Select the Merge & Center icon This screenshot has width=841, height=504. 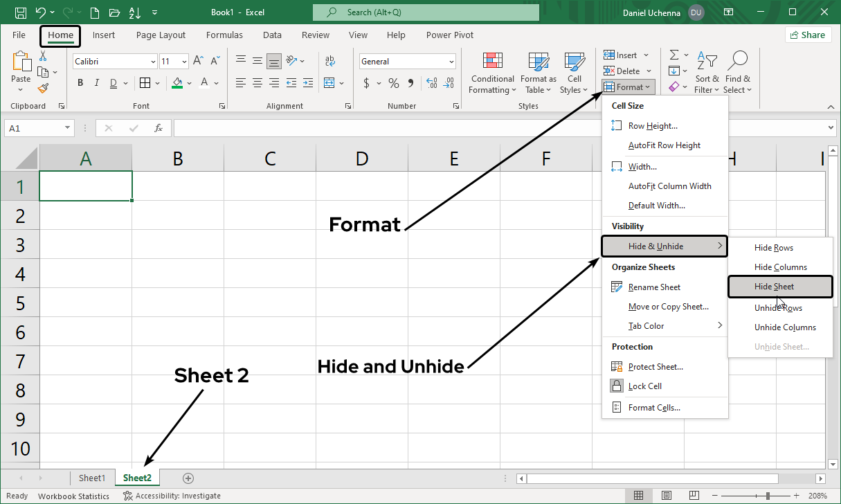pyautogui.click(x=330, y=82)
